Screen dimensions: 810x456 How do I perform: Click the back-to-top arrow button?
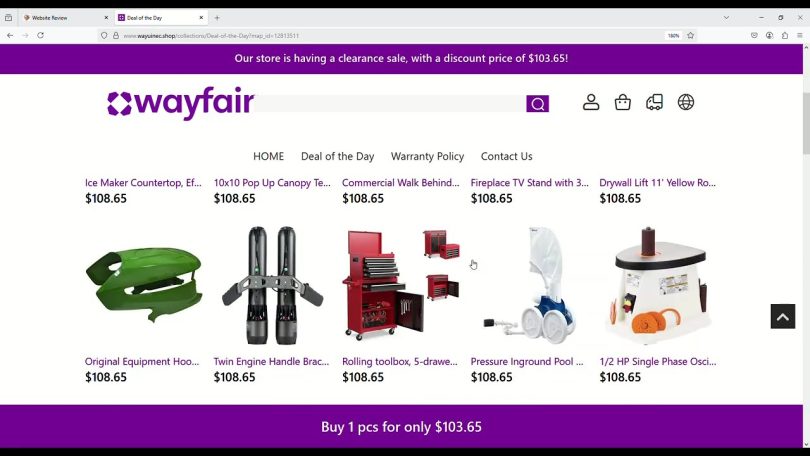783,317
